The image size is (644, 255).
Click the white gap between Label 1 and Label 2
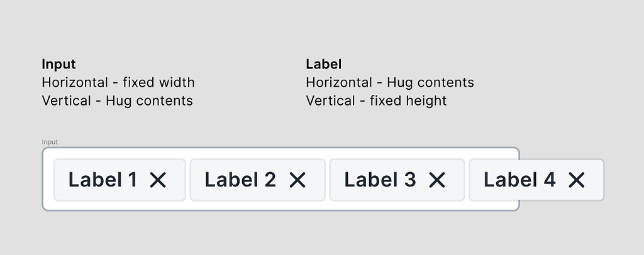pyautogui.click(x=188, y=180)
